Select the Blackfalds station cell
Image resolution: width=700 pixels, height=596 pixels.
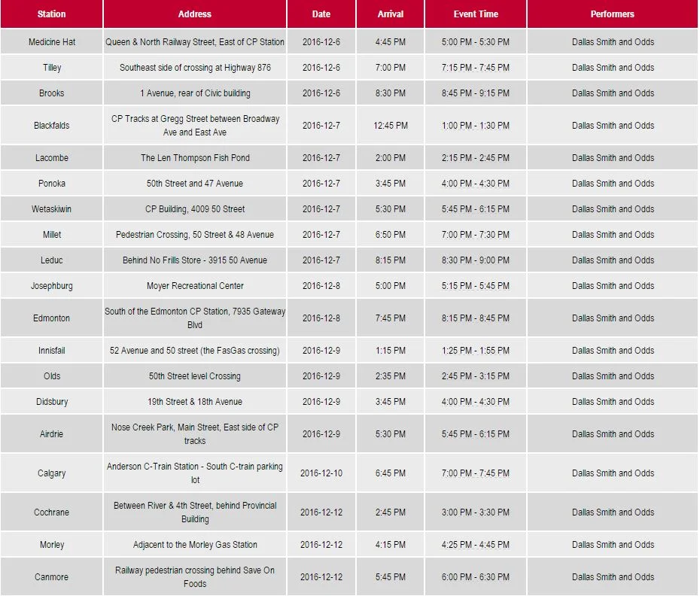coord(52,126)
